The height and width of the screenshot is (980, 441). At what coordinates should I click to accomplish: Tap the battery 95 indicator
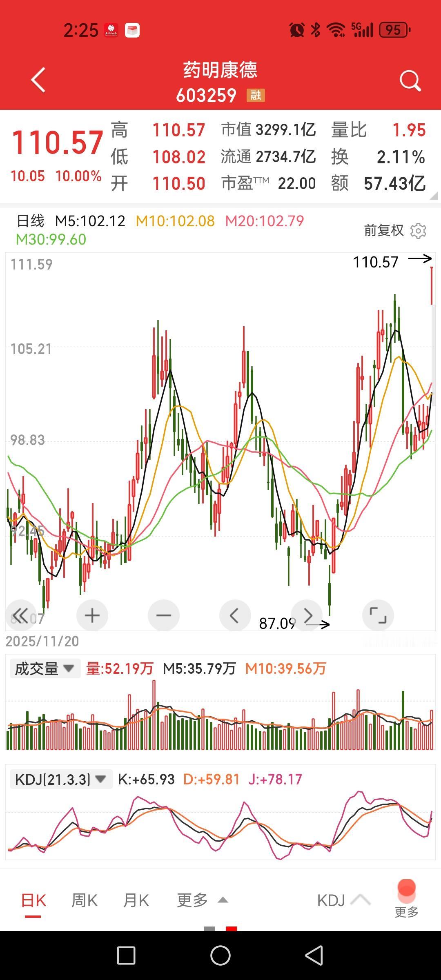pos(394,30)
